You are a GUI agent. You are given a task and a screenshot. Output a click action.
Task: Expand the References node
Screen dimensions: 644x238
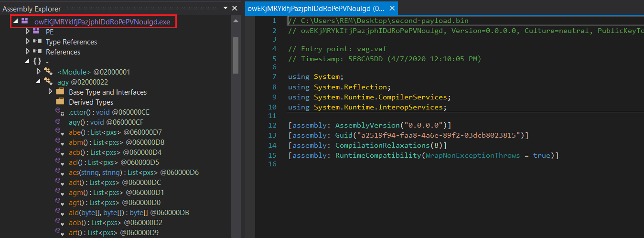pyautogui.click(x=28, y=52)
